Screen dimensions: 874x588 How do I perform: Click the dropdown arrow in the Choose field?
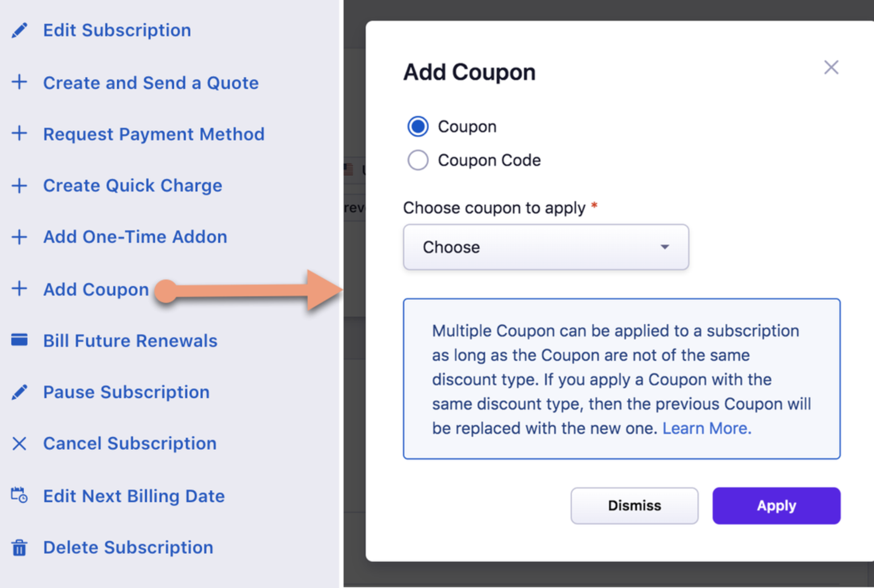tap(665, 247)
